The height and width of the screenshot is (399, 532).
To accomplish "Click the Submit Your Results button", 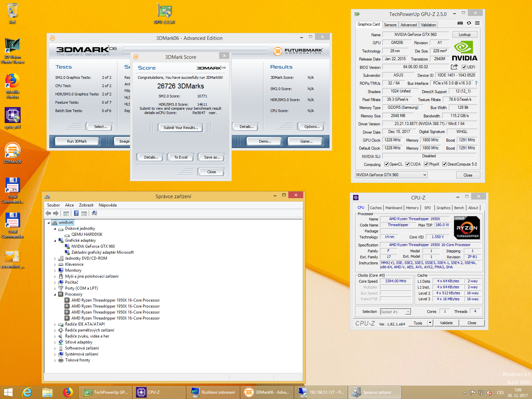I will pyautogui.click(x=181, y=128).
